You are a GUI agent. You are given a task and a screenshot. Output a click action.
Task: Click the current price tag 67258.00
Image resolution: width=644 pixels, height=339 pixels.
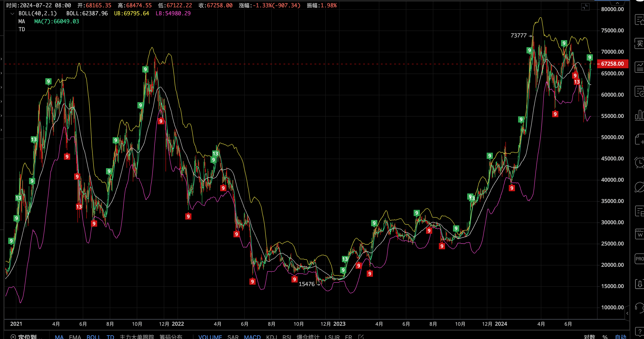tap(613, 64)
